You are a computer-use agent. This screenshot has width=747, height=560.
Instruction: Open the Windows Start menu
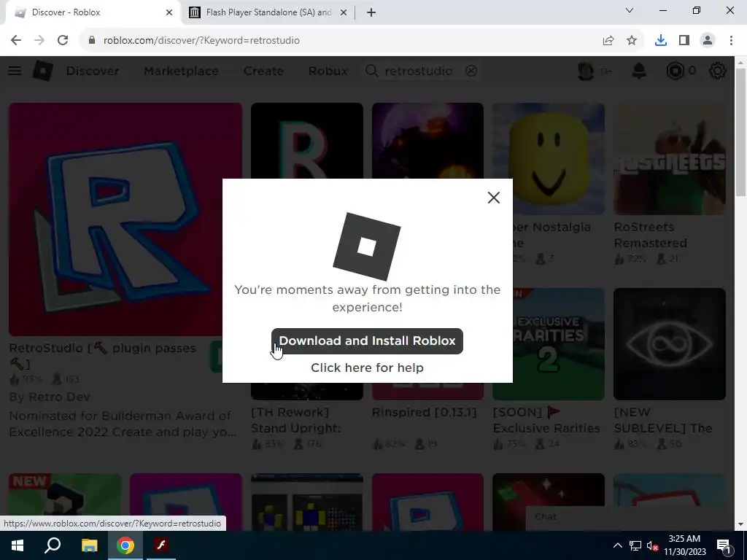18,545
